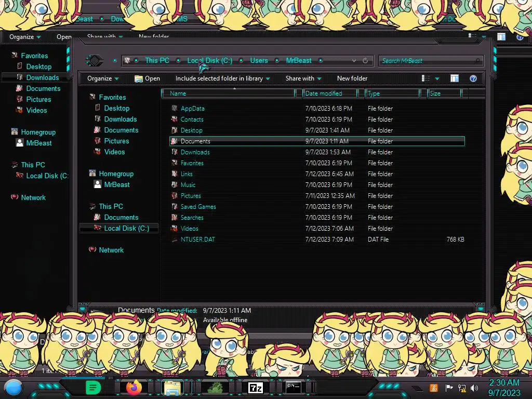Click the Music folder icon
Image resolution: width=532 pixels, height=399 pixels.
175,185
